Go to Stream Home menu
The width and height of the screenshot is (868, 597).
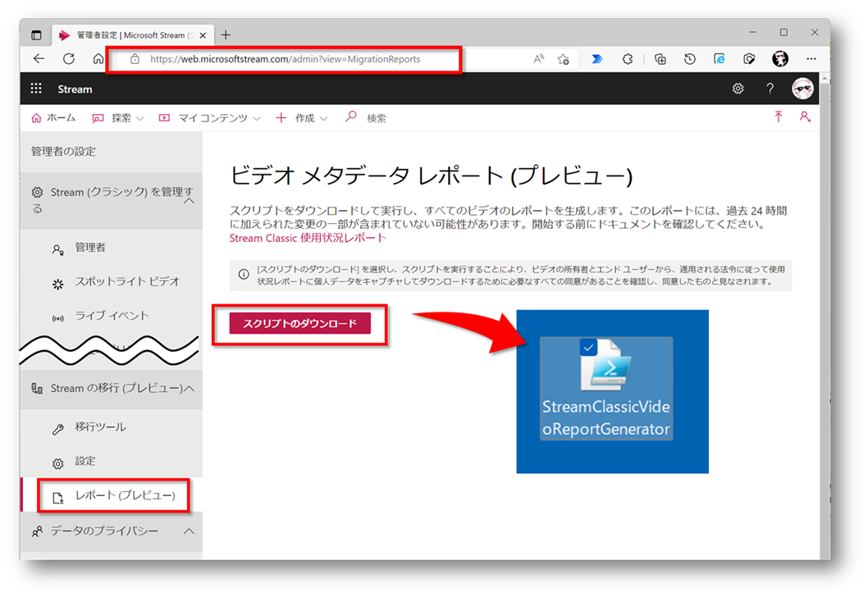click(x=53, y=118)
